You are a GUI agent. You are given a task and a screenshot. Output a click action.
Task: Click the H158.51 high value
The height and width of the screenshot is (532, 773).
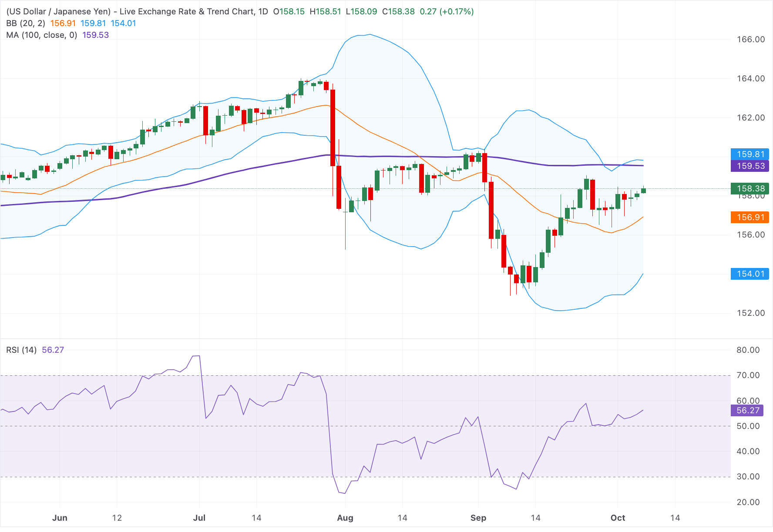point(325,11)
